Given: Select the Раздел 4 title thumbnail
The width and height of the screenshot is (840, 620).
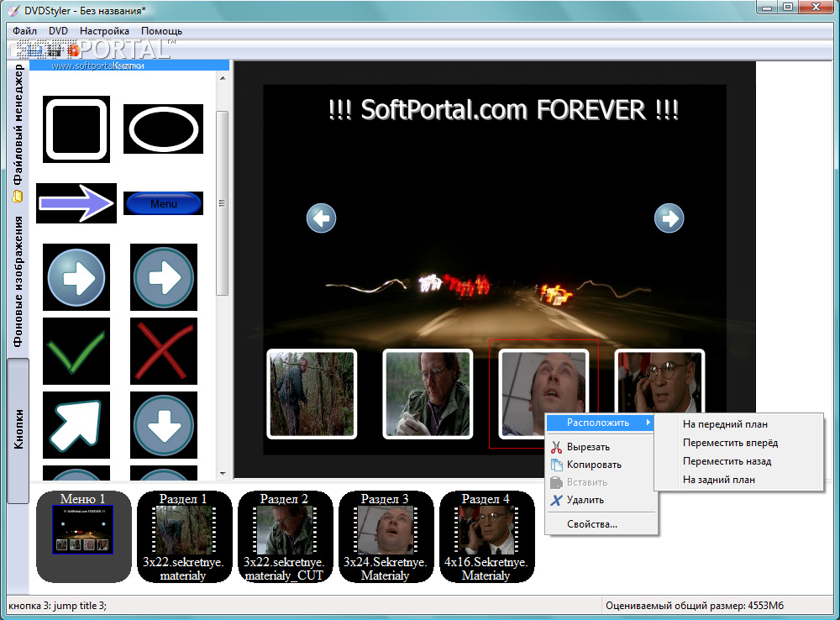Looking at the screenshot, I should [x=486, y=536].
